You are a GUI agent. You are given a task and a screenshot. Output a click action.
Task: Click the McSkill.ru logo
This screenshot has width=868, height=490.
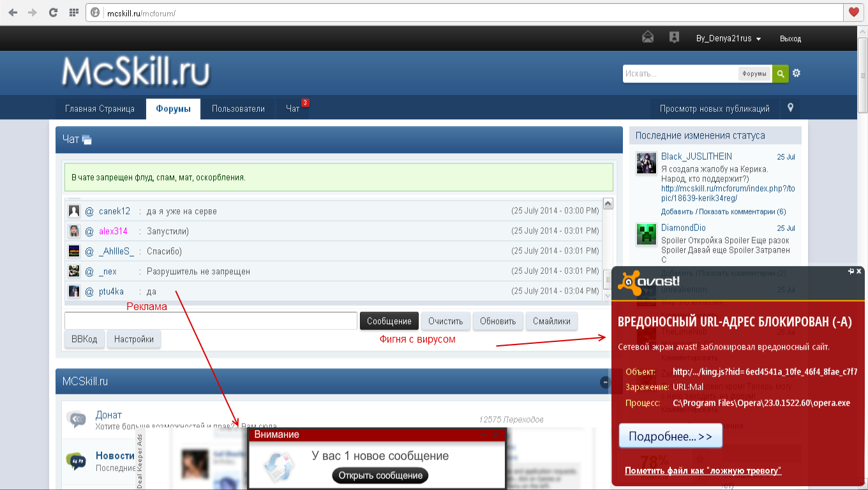coord(135,72)
